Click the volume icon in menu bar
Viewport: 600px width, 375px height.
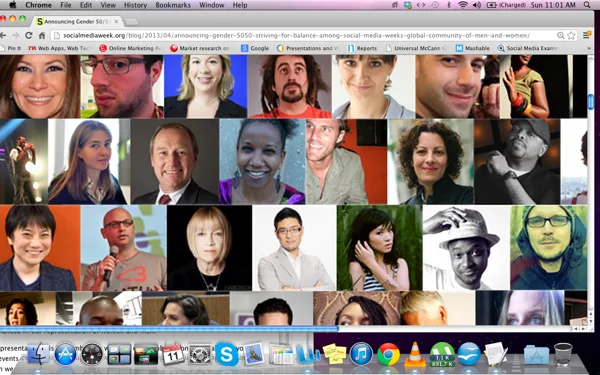point(476,5)
